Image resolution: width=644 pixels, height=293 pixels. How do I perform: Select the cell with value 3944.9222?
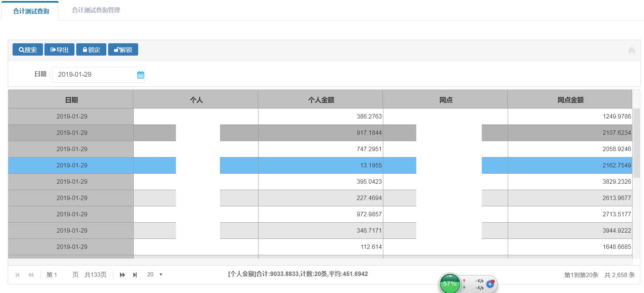[570, 230]
